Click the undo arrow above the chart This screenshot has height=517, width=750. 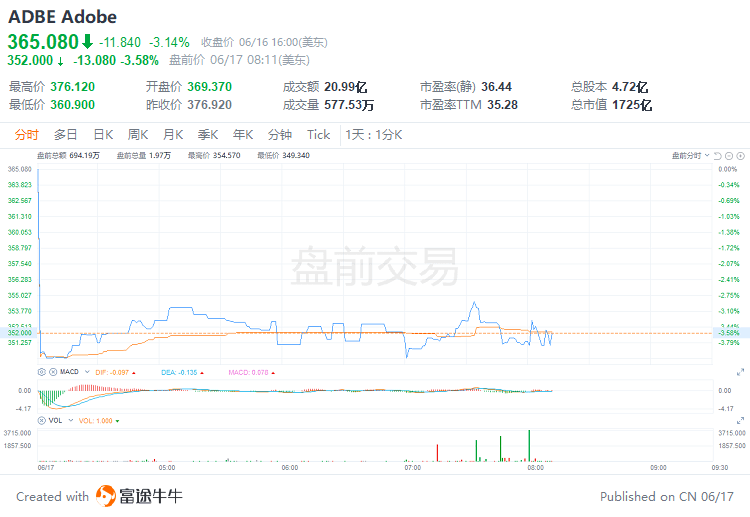click(716, 155)
